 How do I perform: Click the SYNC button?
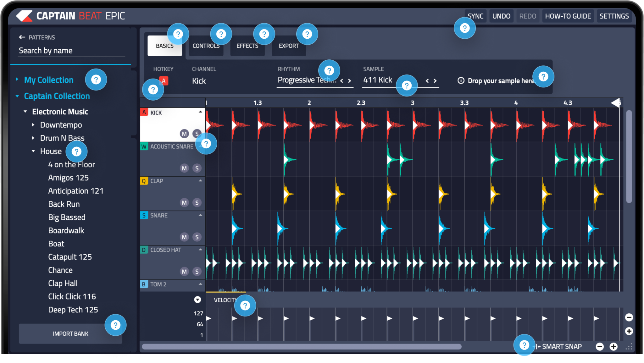[x=475, y=16]
